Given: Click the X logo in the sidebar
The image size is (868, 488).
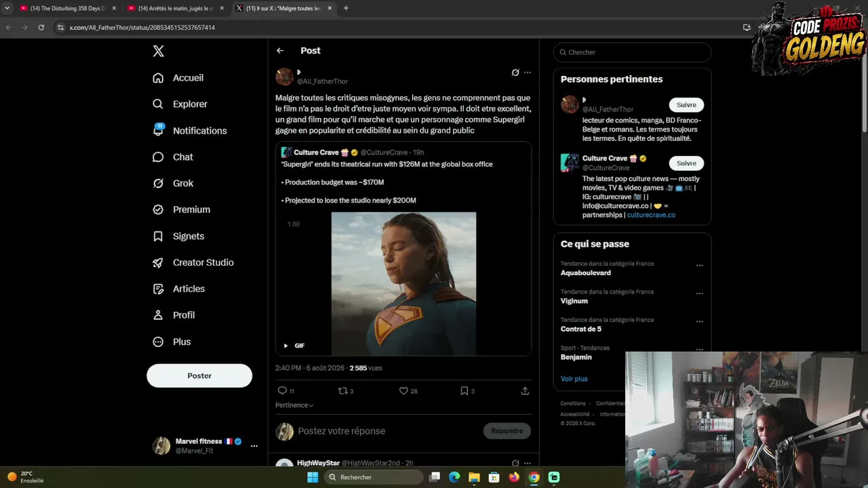Looking at the screenshot, I should pos(158,51).
